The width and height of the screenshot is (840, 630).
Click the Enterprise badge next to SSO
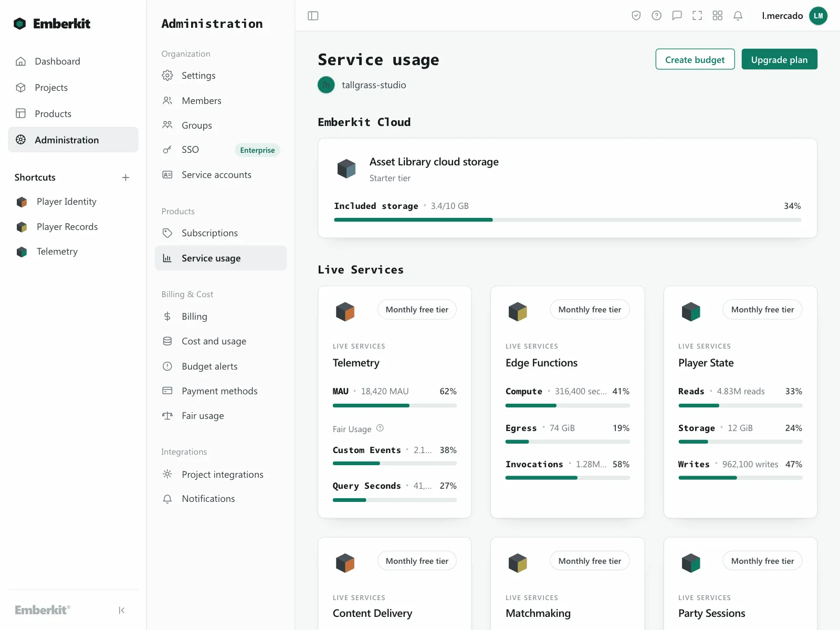pos(257,150)
